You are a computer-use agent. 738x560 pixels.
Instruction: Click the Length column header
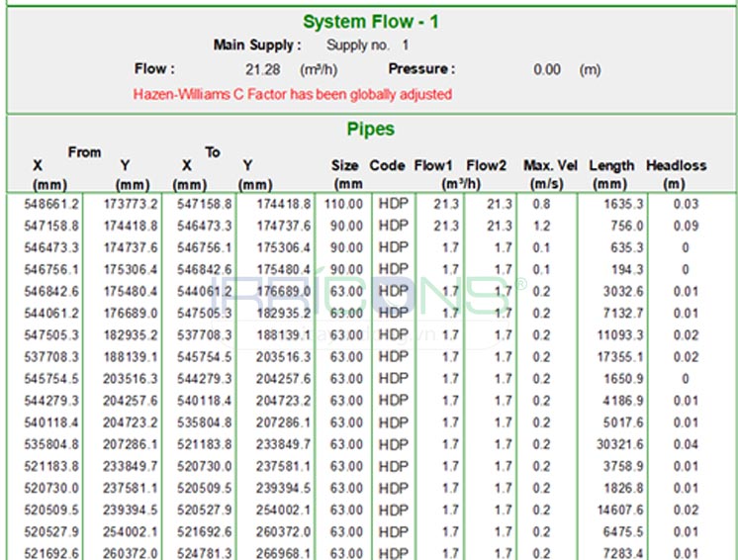click(611, 166)
